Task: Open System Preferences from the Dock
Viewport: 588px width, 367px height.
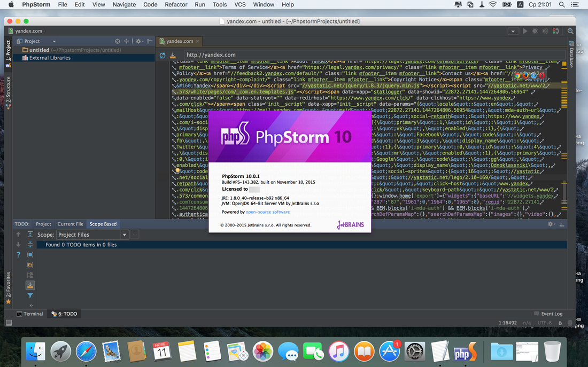Action: click(x=415, y=352)
